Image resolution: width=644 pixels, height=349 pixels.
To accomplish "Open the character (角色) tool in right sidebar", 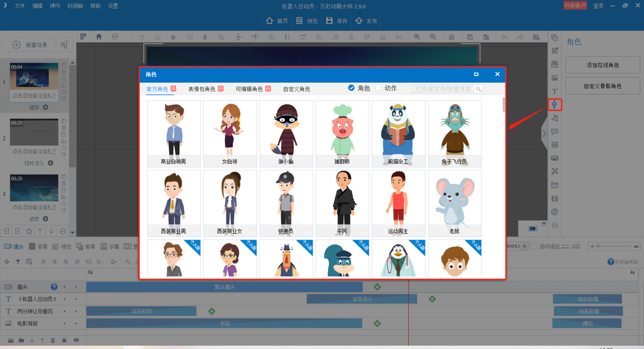I will [554, 105].
